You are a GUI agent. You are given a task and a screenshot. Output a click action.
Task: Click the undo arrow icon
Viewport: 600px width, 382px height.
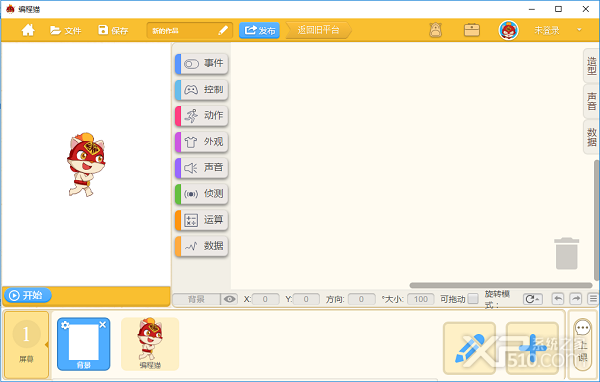click(x=558, y=299)
